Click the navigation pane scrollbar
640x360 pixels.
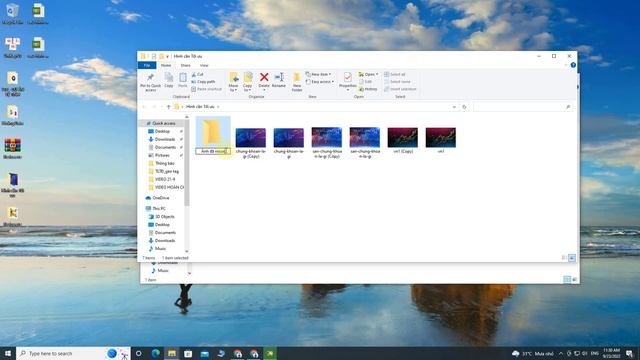187,163
